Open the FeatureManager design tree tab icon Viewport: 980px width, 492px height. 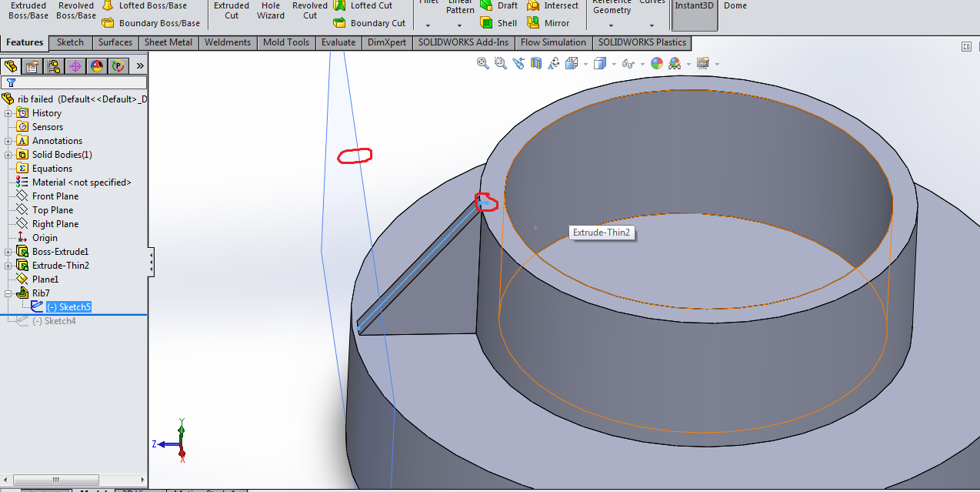pyautogui.click(x=10, y=66)
